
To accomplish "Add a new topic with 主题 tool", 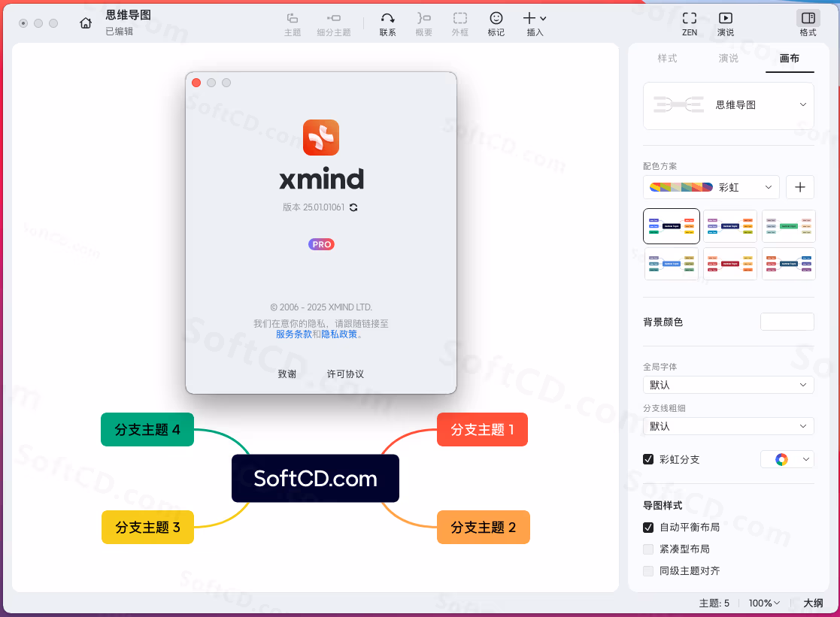I will point(293,25).
